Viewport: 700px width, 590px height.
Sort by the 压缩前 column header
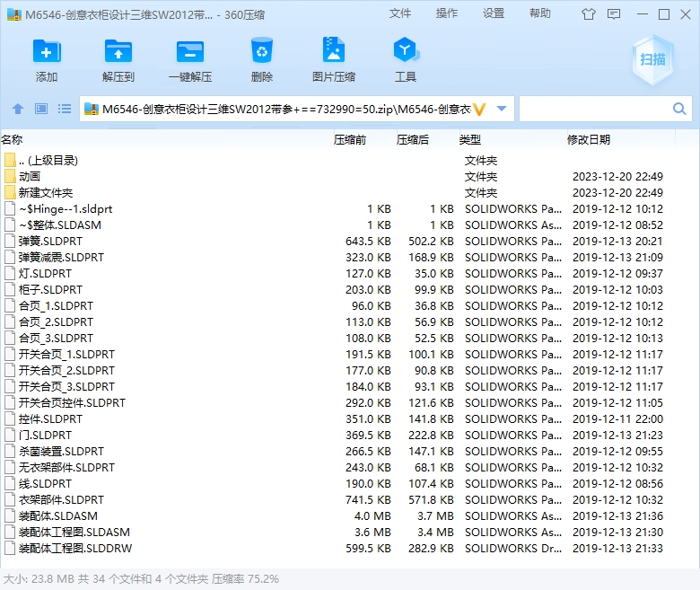click(x=350, y=140)
